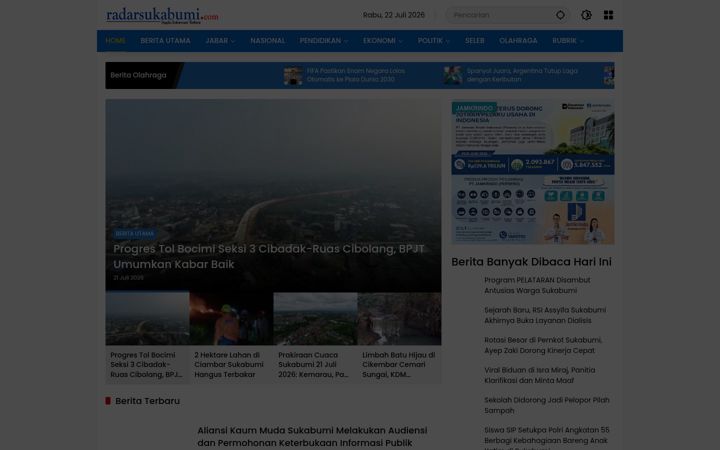Expand the POLITIK dropdown menu
This screenshot has width=720, height=450.
click(x=434, y=41)
